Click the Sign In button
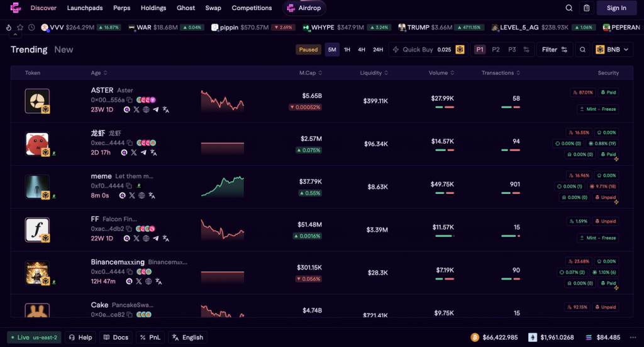Image resolution: width=644 pixels, height=347 pixels. tap(616, 8)
